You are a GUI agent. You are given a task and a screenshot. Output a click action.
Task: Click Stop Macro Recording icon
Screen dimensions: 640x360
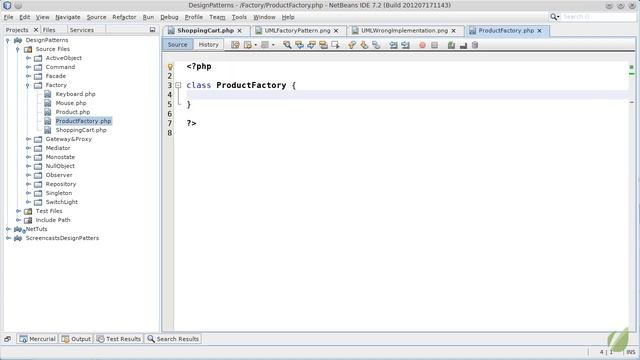tap(434, 45)
